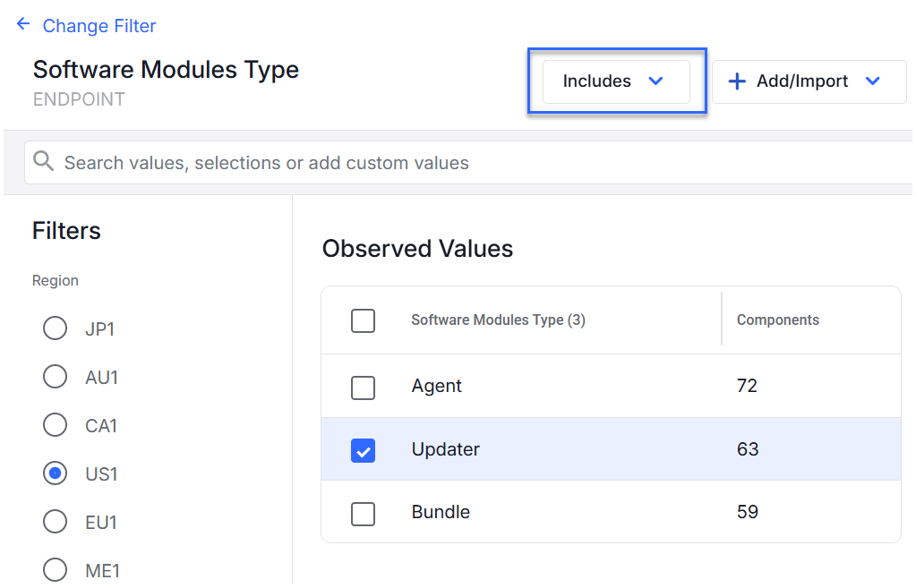Expand the Add/Import dropdown chevron

pyautogui.click(x=873, y=81)
